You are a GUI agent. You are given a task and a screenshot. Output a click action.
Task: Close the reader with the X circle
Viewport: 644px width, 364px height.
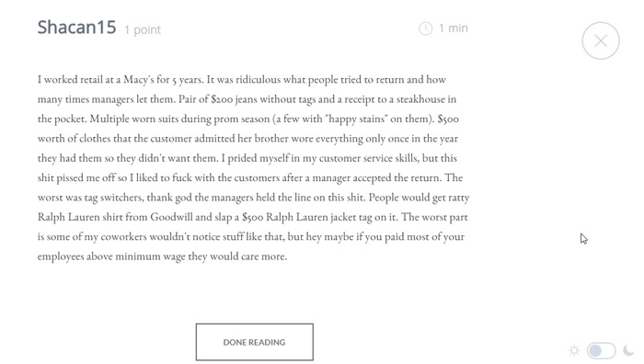[x=601, y=40]
